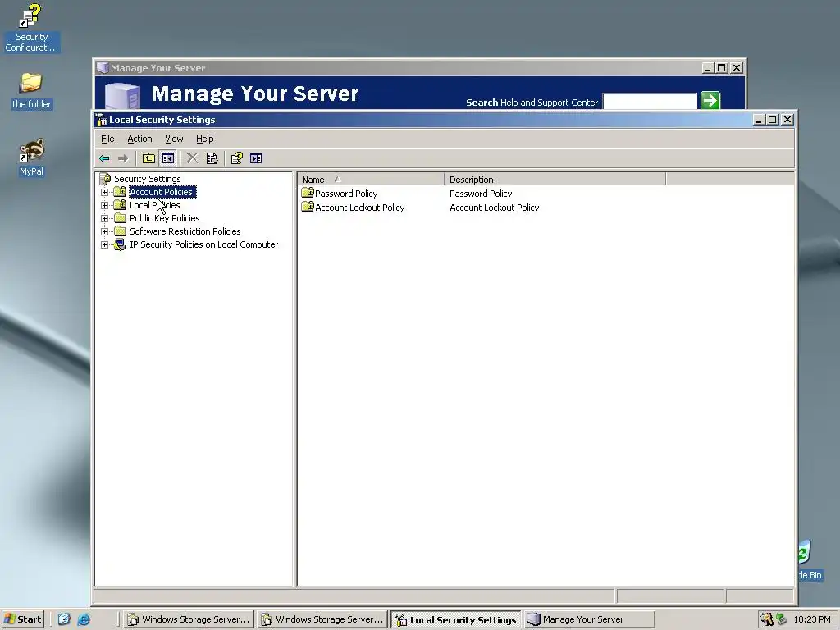Maximize the Local Security Settings window
Image resolution: width=840 pixels, height=630 pixels.
coord(773,120)
